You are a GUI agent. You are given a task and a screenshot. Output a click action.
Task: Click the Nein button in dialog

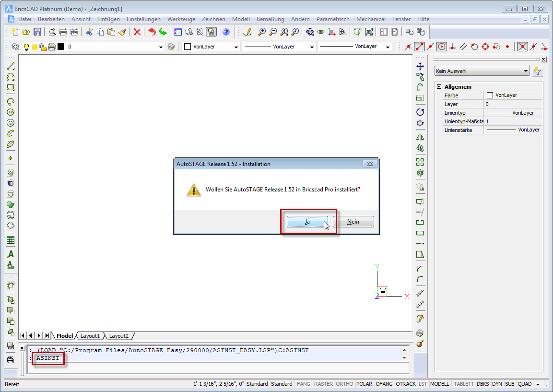pyautogui.click(x=353, y=222)
